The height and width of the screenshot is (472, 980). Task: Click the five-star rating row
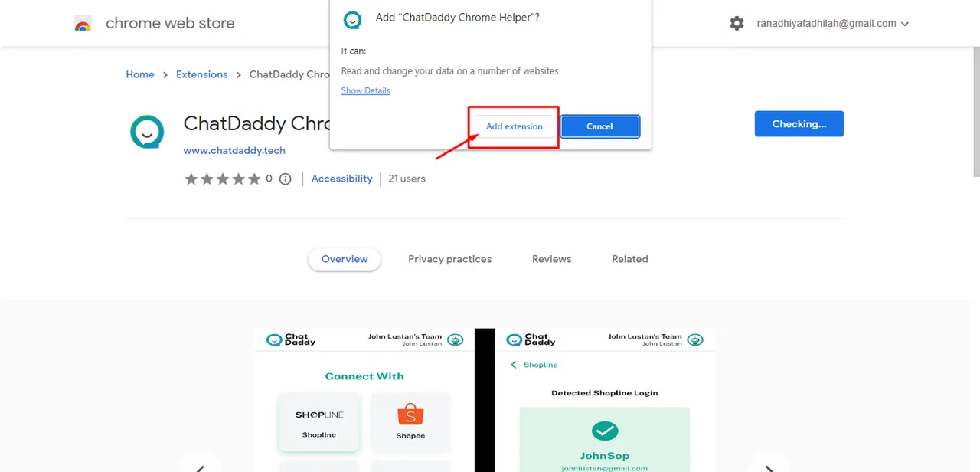223,179
